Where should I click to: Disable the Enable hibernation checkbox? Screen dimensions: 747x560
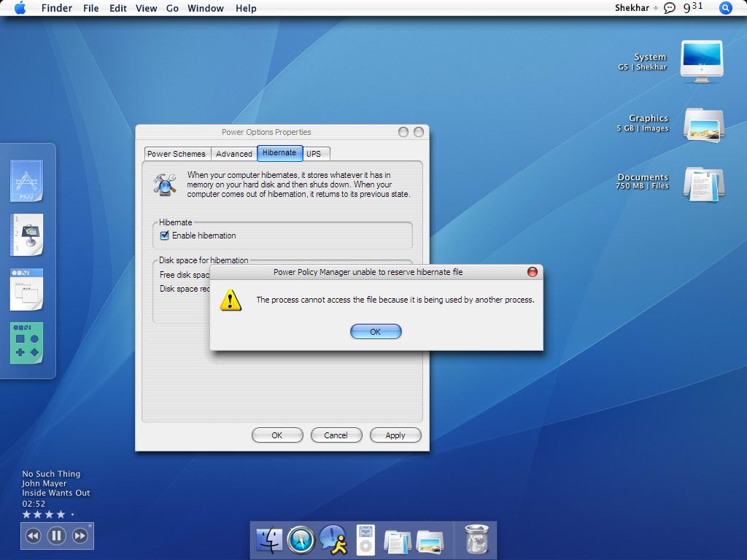pos(164,235)
